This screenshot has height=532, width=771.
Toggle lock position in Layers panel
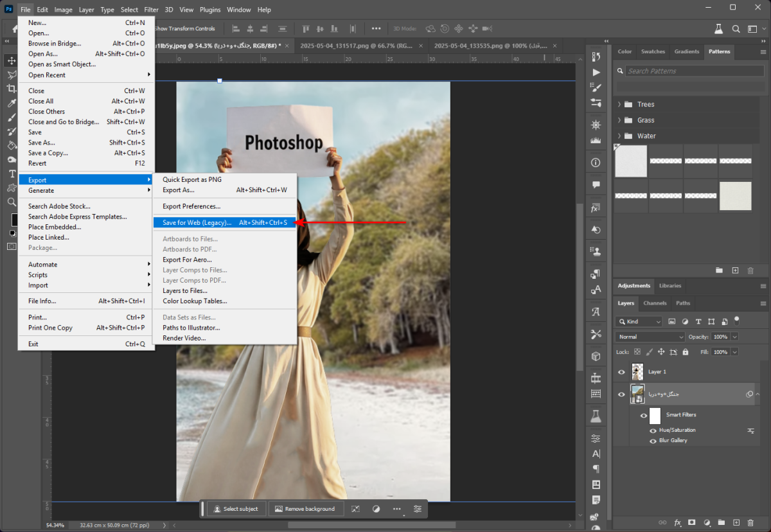(x=661, y=352)
